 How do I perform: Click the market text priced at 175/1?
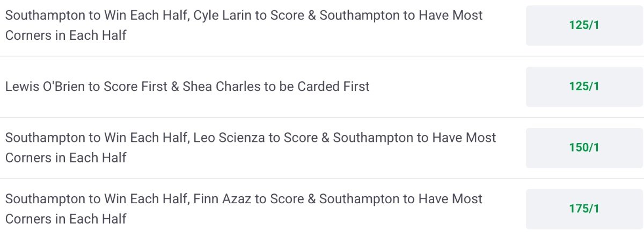coord(244,209)
